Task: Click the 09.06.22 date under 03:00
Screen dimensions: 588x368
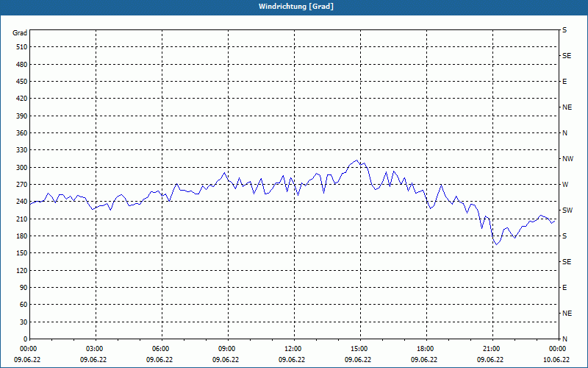Action: (93, 360)
